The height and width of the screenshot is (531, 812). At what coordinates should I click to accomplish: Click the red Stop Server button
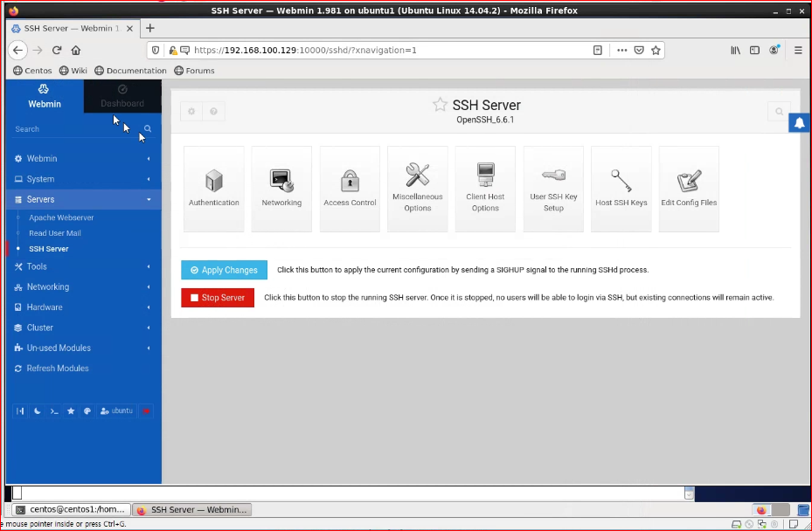218,298
